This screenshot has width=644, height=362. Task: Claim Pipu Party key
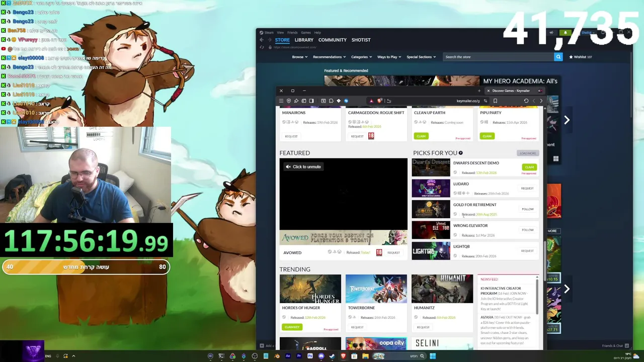[x=487, y=136]
